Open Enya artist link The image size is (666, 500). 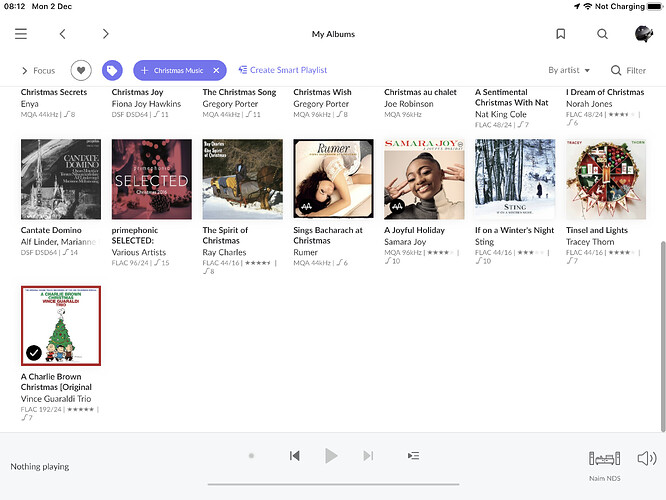[30, 104]
